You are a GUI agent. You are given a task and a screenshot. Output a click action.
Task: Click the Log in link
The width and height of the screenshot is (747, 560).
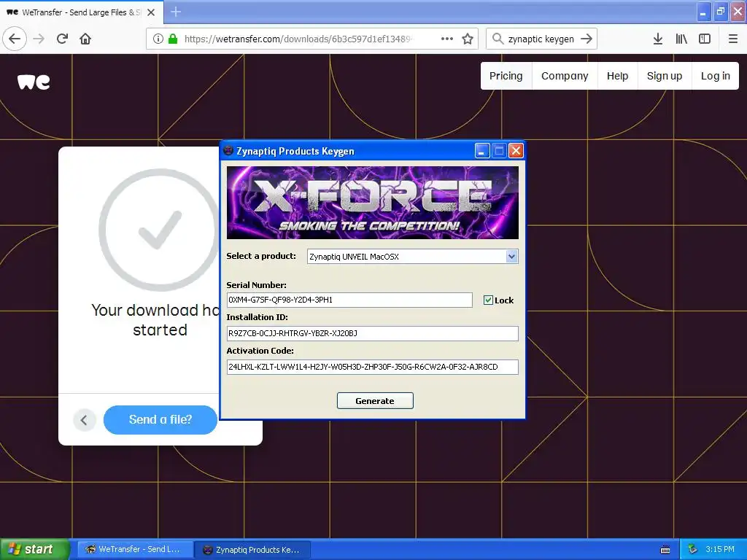[x=715, y=76]
